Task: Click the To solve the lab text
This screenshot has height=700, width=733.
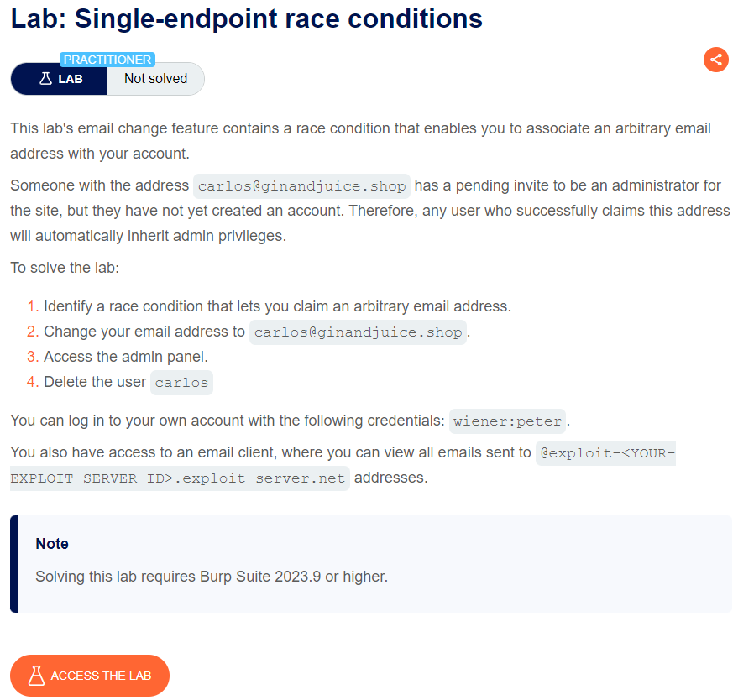Action: pos(65,268)
